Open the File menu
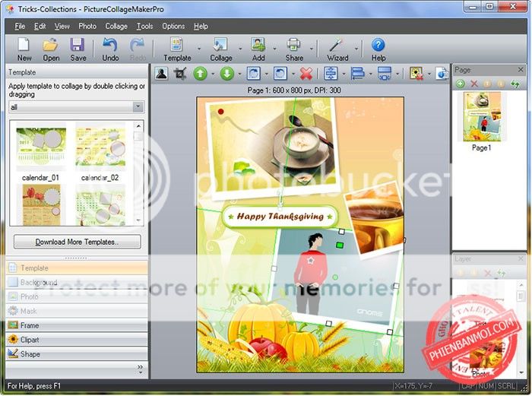The height and width of the screenshot is (396, 532). [x=20, y=26]
